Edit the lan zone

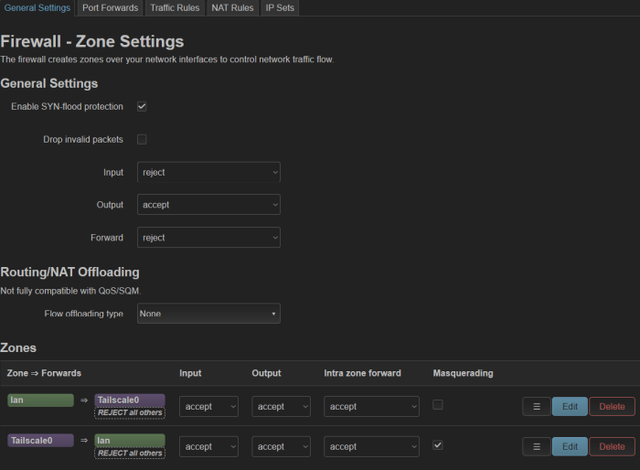pos(570,406)
